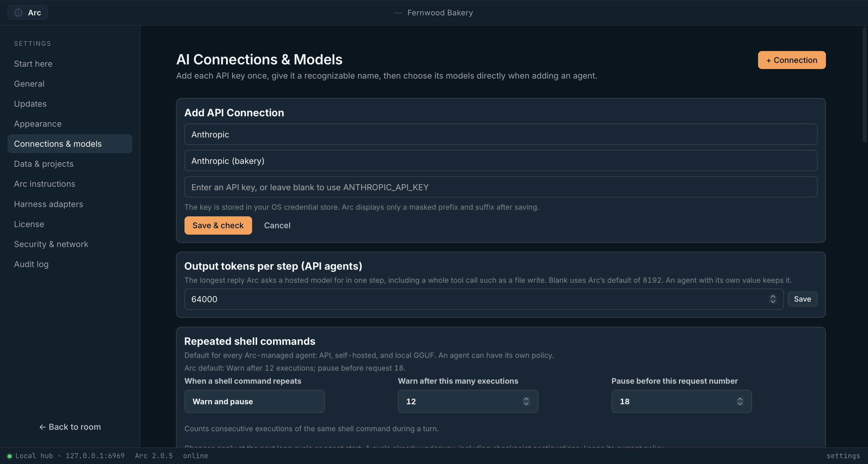The height and width of the screenshot is (464, 868).
Task: Click stepper arrows on Warn after executions field
Action: coord(526,401)
